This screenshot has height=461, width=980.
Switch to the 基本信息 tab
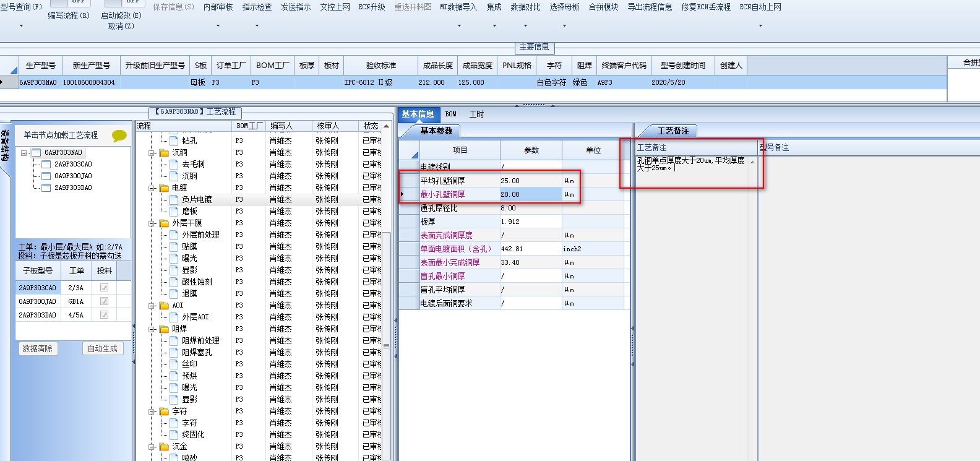point(418,114)
